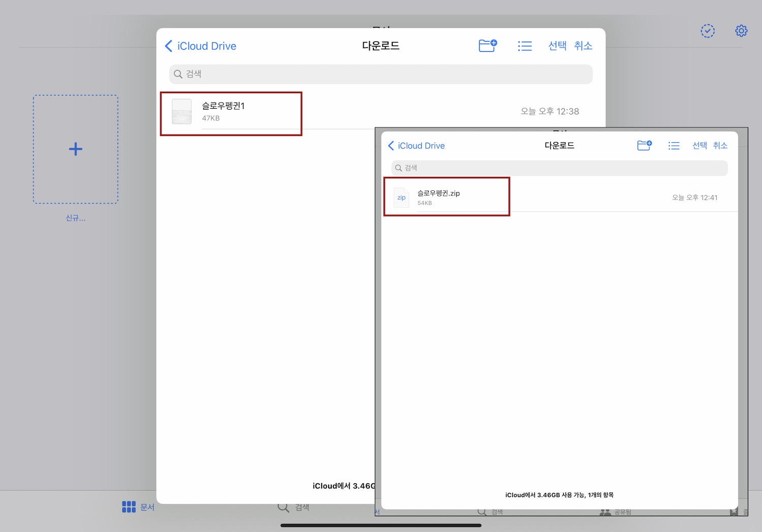Image resolution: width=762 pixels, height=532 pixels.
Task: Go back to iCloud Drive in large dialog
Action: point(201,46)
